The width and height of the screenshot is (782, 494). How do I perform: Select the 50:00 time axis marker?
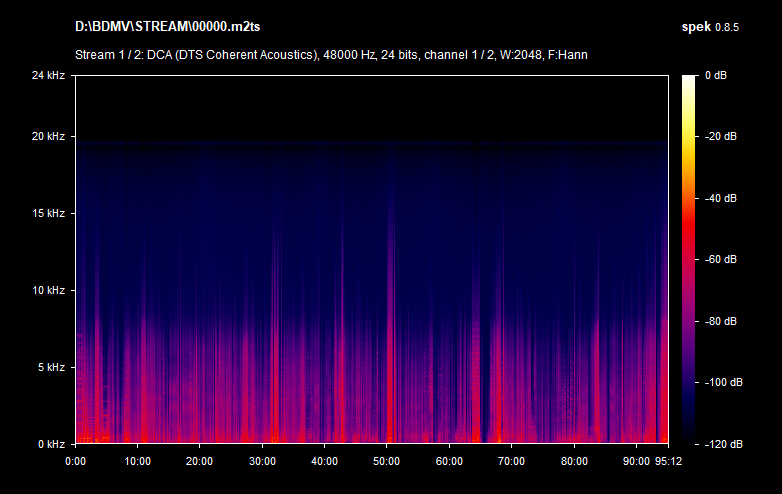(x=386, y=462)
